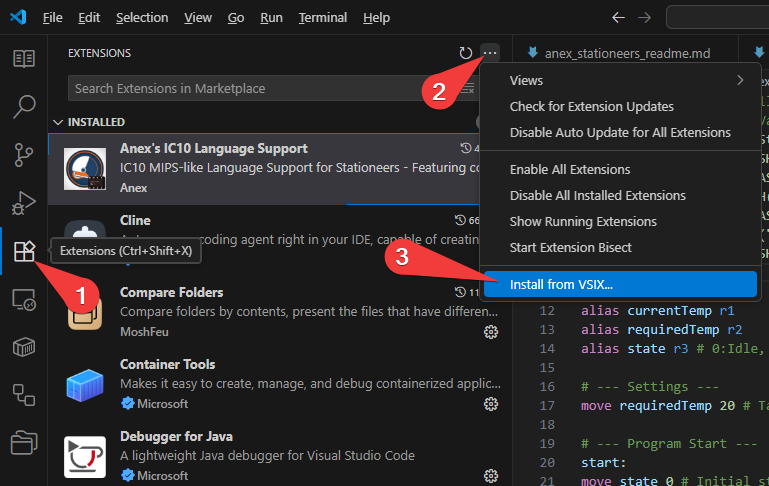Select Anex's IC10 Language Support extension
Screen dimensions: 769x486
click(x=264, y=169)
